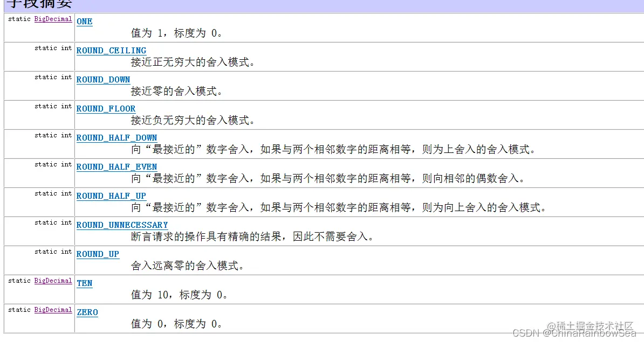
Task: Select the description ending '则为向上舍入的舍入模式'
Action: pos(339,208)
